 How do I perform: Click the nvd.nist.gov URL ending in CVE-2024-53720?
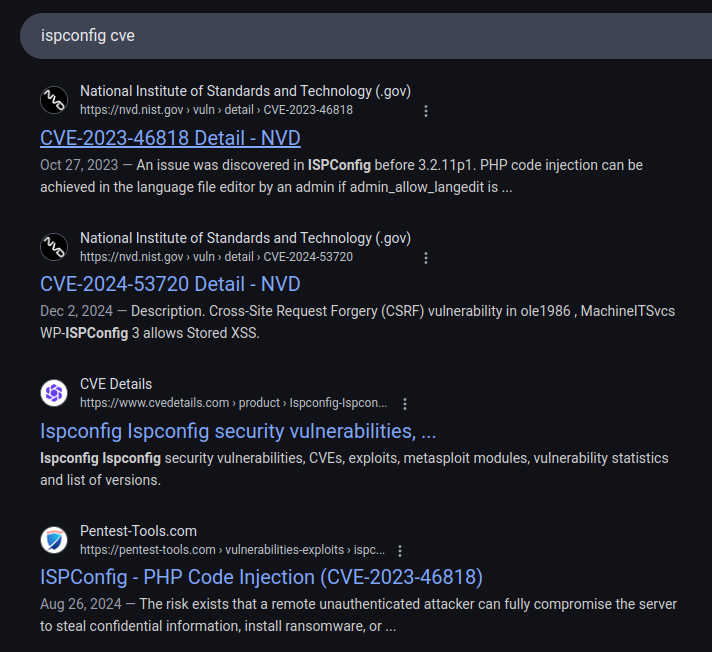(216, 257)
